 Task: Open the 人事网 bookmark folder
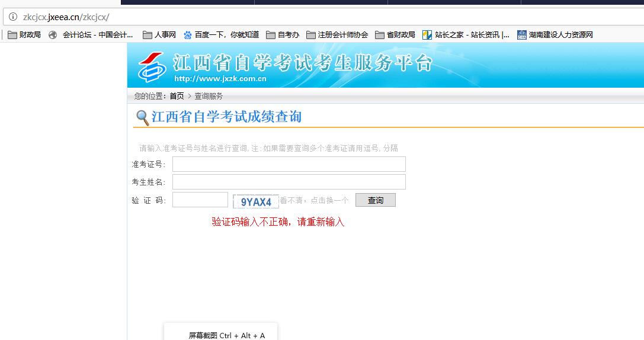click(x=159, y=35)
